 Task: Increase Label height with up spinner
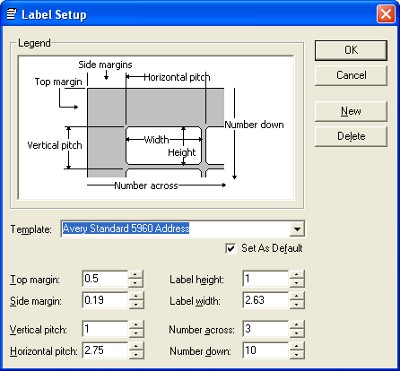pos(297,275)
